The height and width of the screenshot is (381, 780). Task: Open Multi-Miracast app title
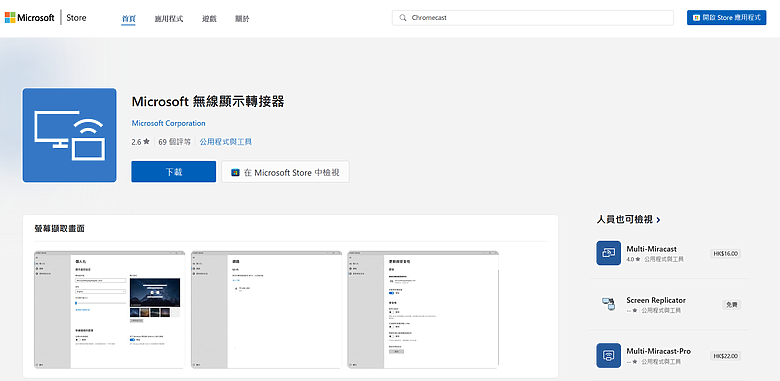click(652, 249)
